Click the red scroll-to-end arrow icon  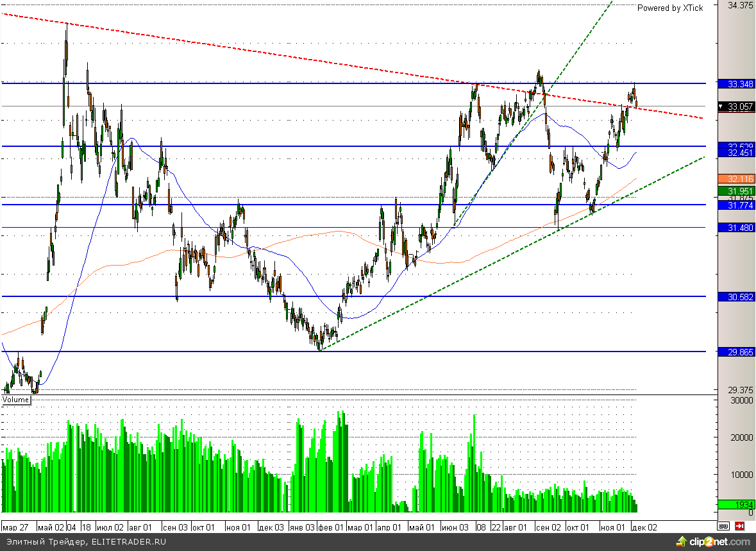click(739, 526)
